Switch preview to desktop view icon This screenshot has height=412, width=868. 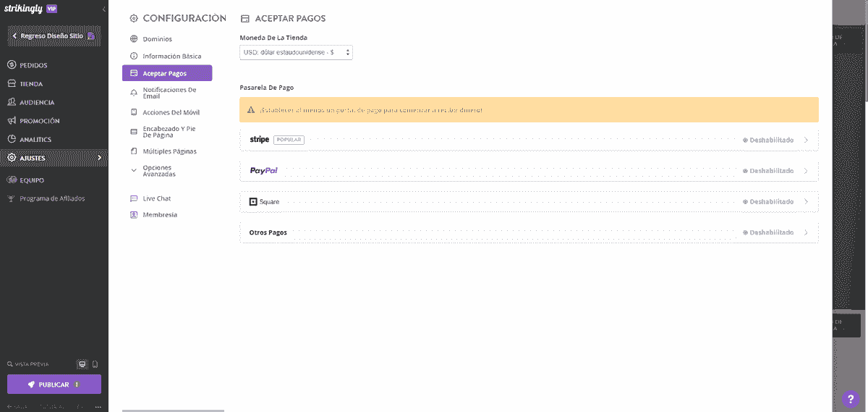pyautogui.click(x=82, y=364)
